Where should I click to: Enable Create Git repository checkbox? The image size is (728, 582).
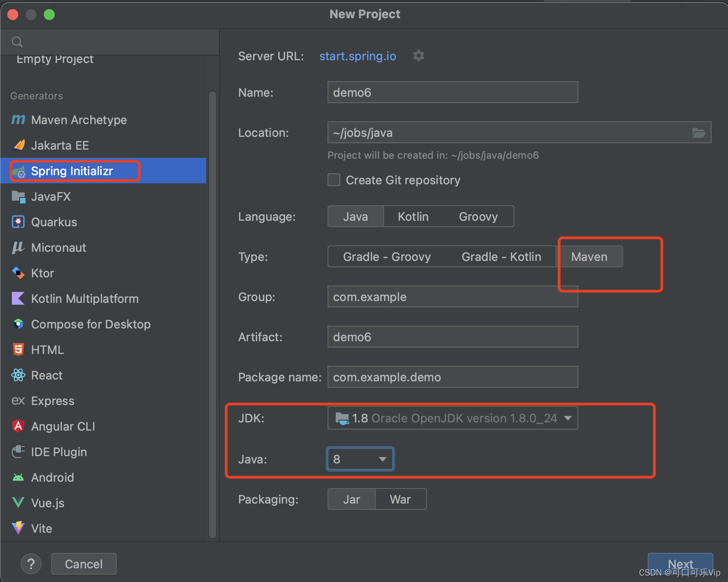point(334,180)
